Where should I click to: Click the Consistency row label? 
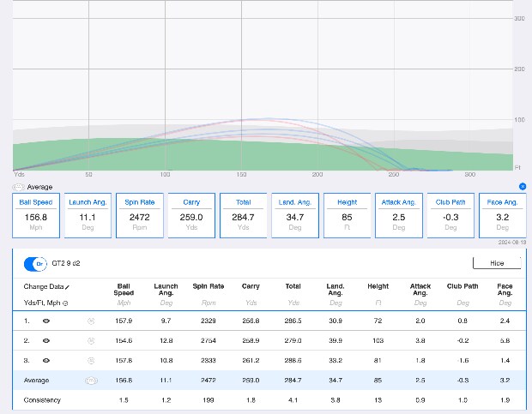pyautogui.click(x=42, y=400)
